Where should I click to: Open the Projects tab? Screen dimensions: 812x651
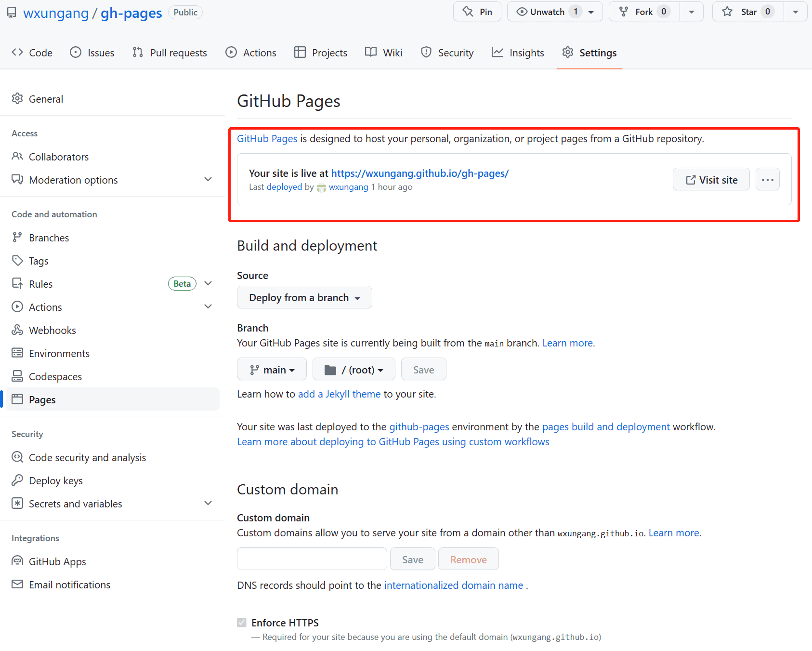coord(321,53)
